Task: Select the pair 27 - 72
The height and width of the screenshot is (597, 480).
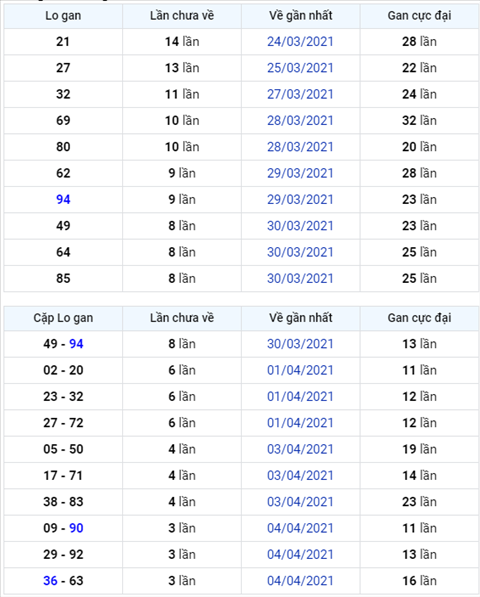Action: pyautogui.click(x=63, y=423)
